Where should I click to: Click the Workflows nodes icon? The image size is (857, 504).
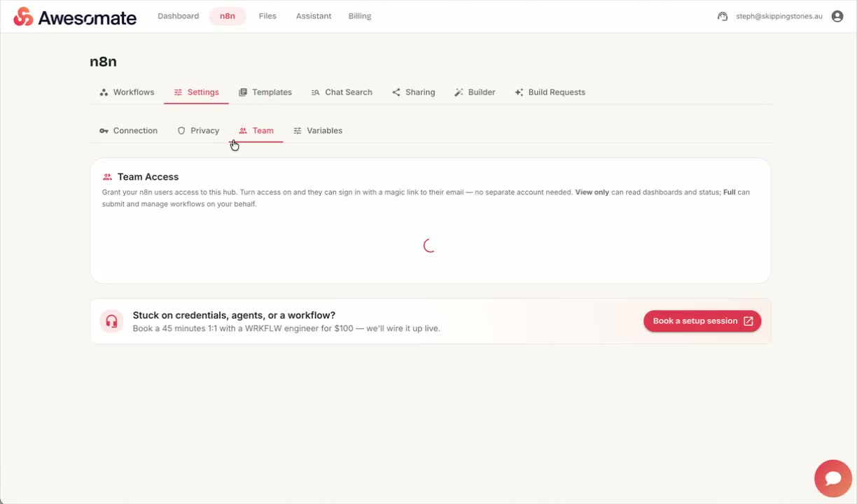[104, 92]
